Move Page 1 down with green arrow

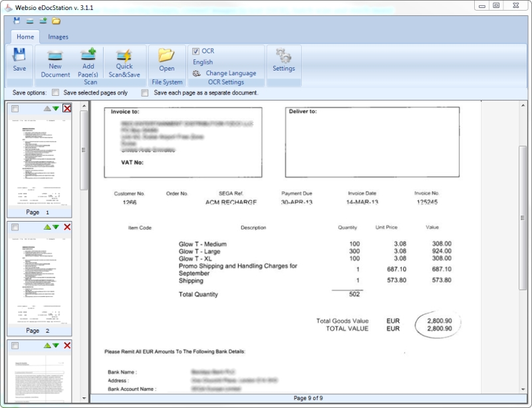(x=56, y=108)
